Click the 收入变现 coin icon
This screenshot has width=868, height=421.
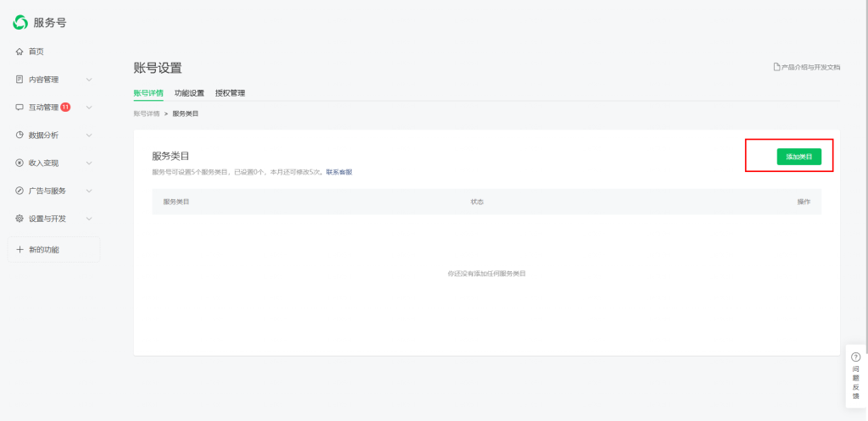click(19, 163)
